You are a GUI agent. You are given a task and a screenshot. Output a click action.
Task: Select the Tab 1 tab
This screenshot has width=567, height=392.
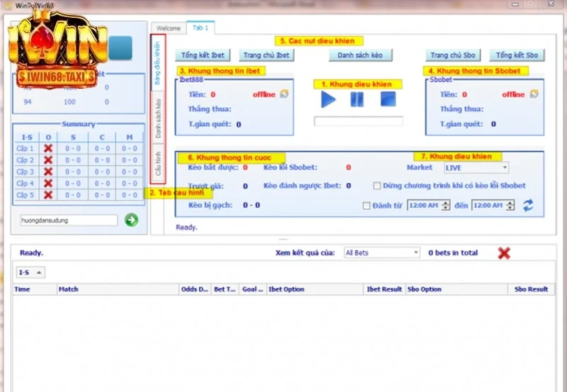tap(201, 28)
